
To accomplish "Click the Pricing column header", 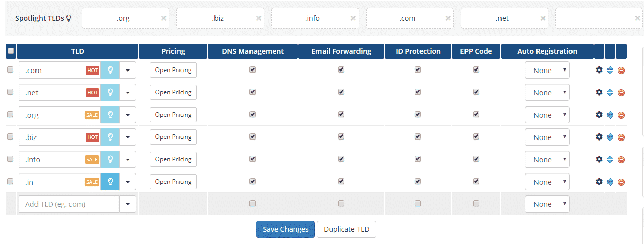I will 173,51.
